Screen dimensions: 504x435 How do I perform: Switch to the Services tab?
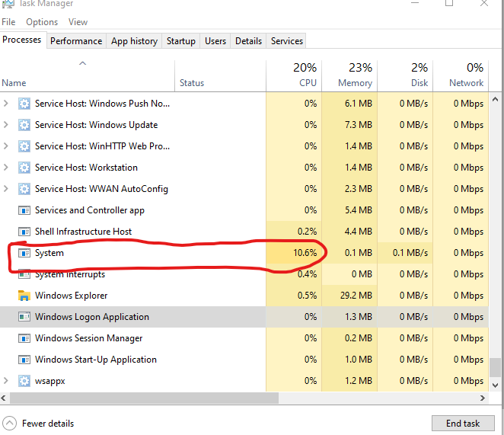click(287, 41)
